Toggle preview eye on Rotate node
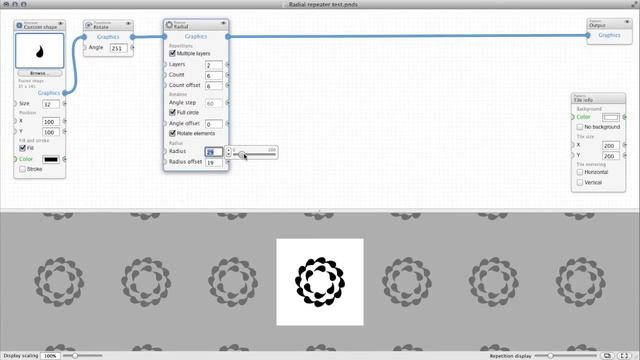 [x=128, y=24]
